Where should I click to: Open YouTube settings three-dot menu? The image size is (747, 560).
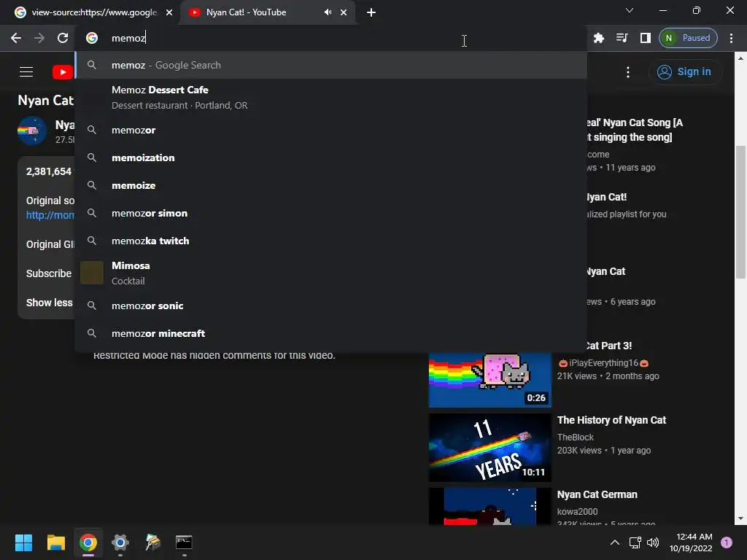pos(628,72)
